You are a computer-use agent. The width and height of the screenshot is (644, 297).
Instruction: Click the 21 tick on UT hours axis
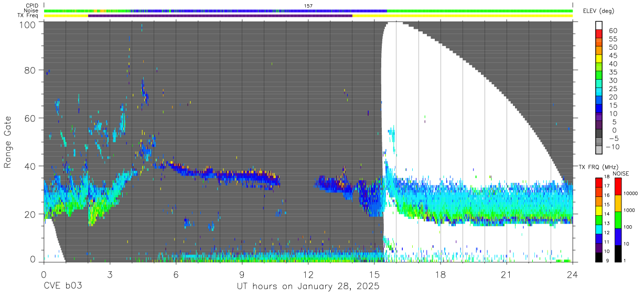coord(507,274)
